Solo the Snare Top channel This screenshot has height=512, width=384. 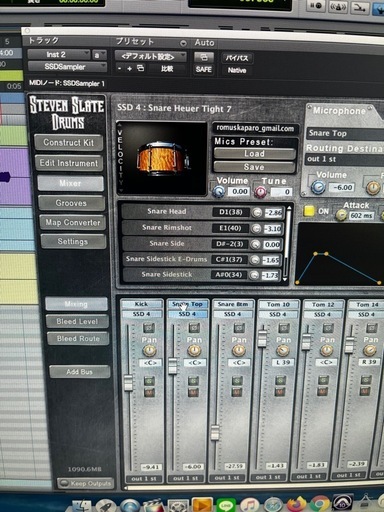pyautogui.click(x=193, y=380)
